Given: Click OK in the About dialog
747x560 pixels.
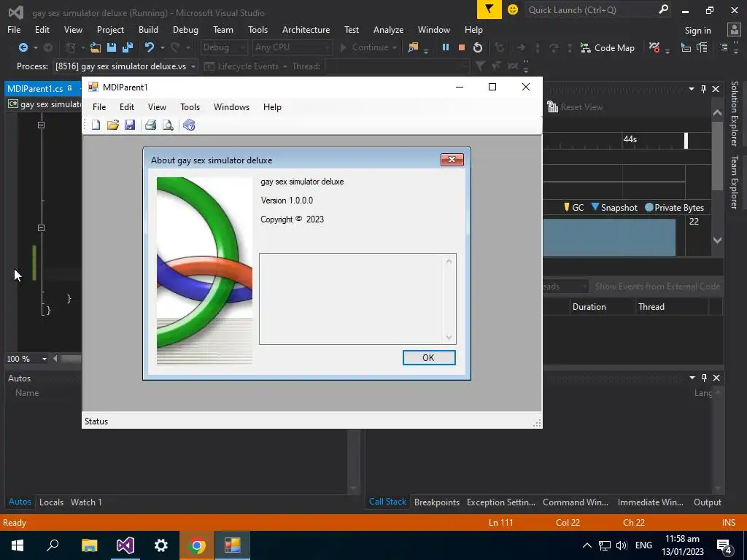Looking at the screenshot, I should (429, 357).
